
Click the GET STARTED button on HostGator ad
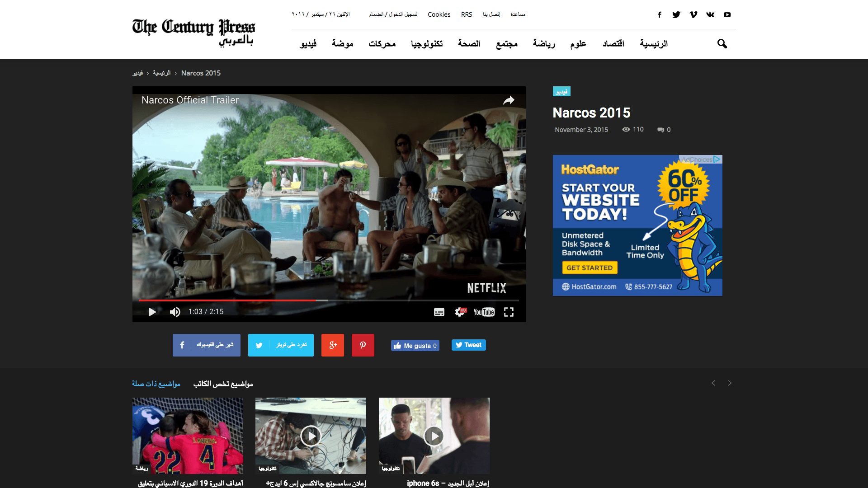pos(590,267)
